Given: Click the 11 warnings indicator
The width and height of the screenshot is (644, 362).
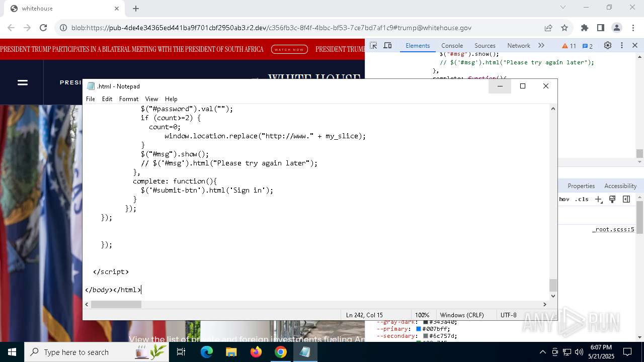Looking at the screenshot, I should 569,46.
